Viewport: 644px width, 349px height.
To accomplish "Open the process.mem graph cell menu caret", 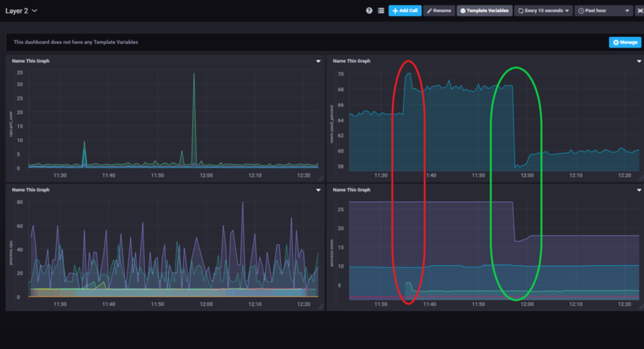I will point(639,190).
